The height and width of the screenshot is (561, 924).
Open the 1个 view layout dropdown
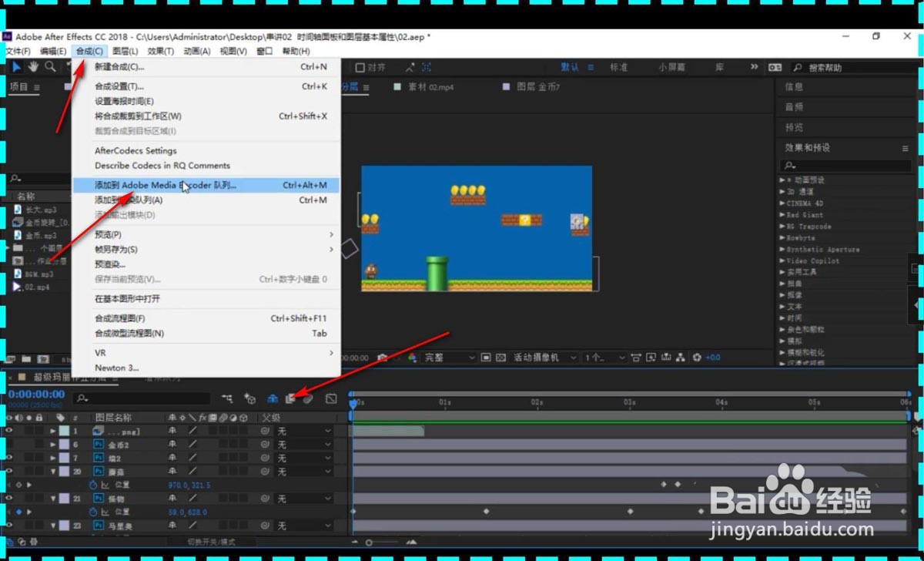pyautogui.click(x=605, y=358)
